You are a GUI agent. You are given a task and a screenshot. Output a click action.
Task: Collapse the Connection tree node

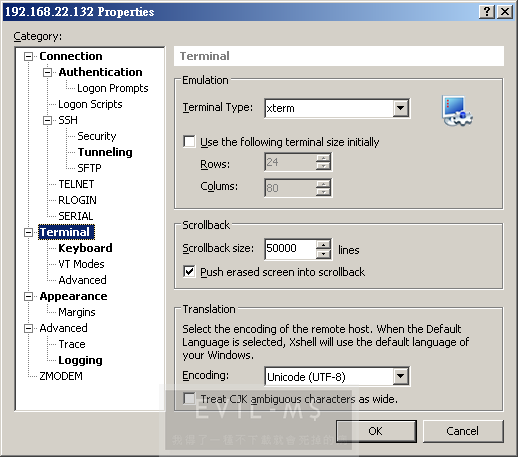[29, 56]
